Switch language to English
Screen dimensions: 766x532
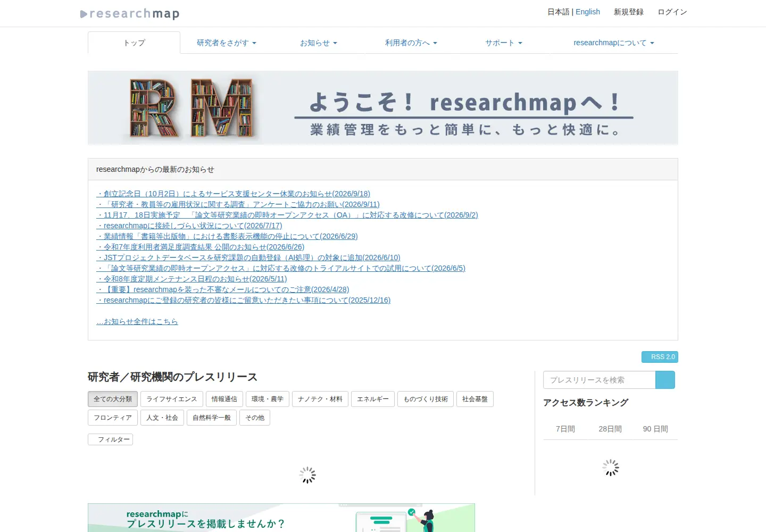click(x=588, y=12)
